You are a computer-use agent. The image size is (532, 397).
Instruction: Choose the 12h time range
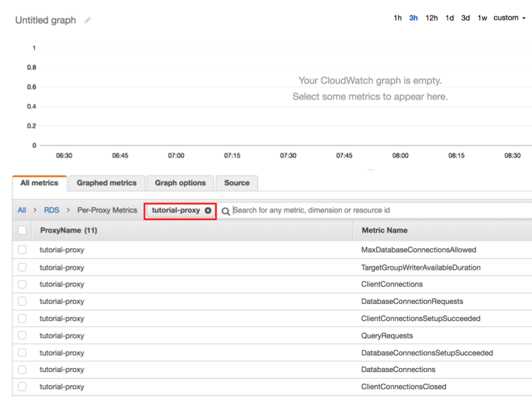pyautogui.click(x=432, y=18)
